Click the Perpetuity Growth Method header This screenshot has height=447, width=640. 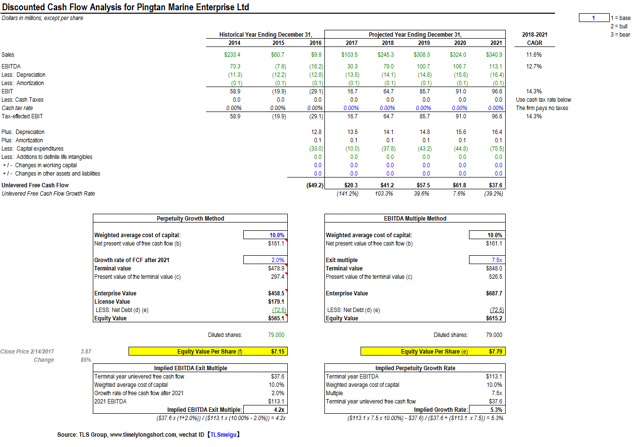[190, 218]
